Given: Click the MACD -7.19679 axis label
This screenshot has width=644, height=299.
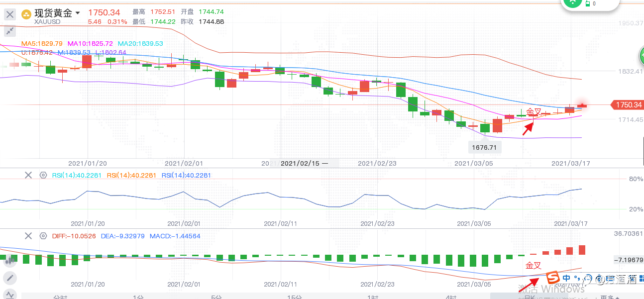Looking at the screenshot, I should [629, 260].
